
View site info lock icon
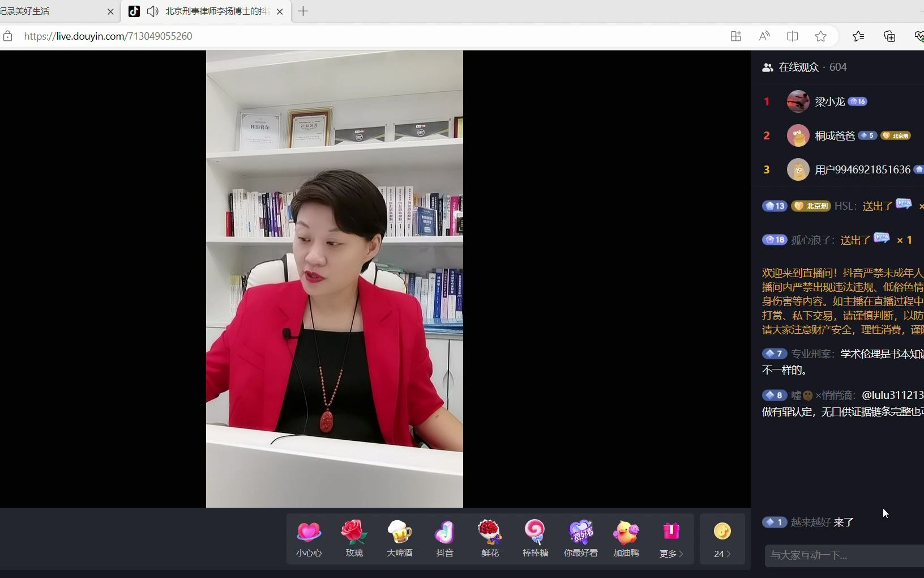click(8, 36)
